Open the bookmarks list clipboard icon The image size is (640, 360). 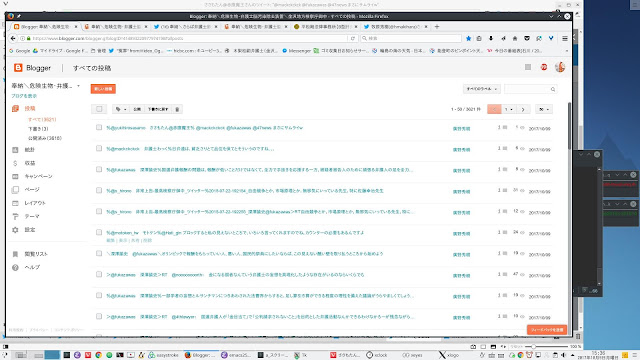(479, 38)
